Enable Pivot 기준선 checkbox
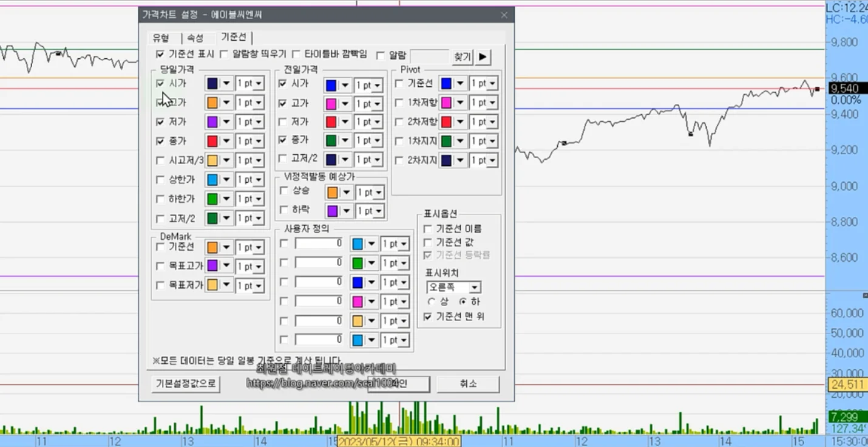 coord(399,83)
